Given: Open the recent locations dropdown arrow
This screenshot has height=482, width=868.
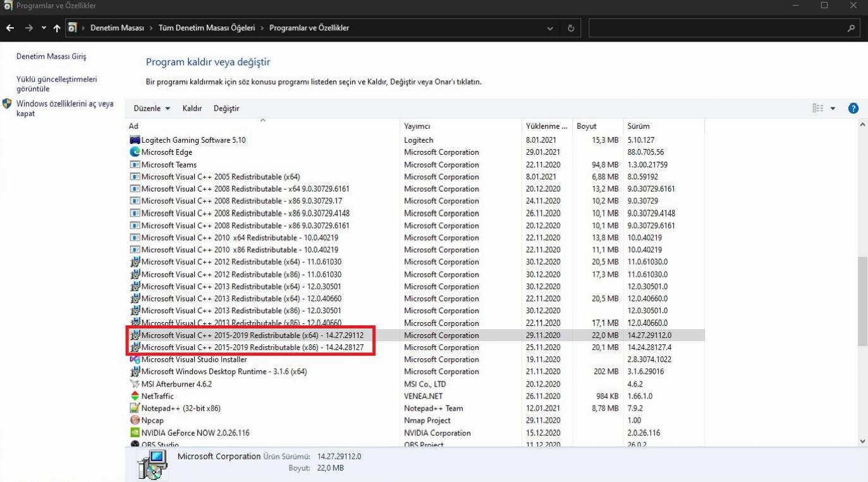Looking at the screenshot, I should [44, 28].
